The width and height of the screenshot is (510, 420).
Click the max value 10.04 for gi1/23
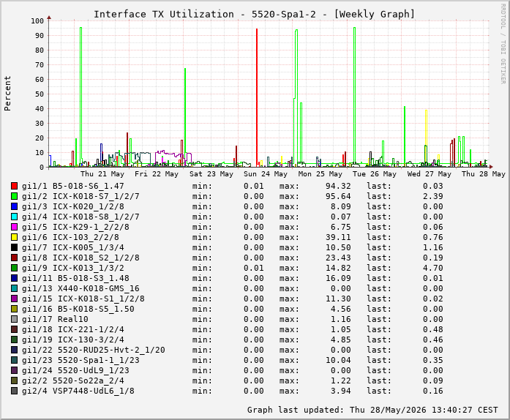tap(338, 360)
